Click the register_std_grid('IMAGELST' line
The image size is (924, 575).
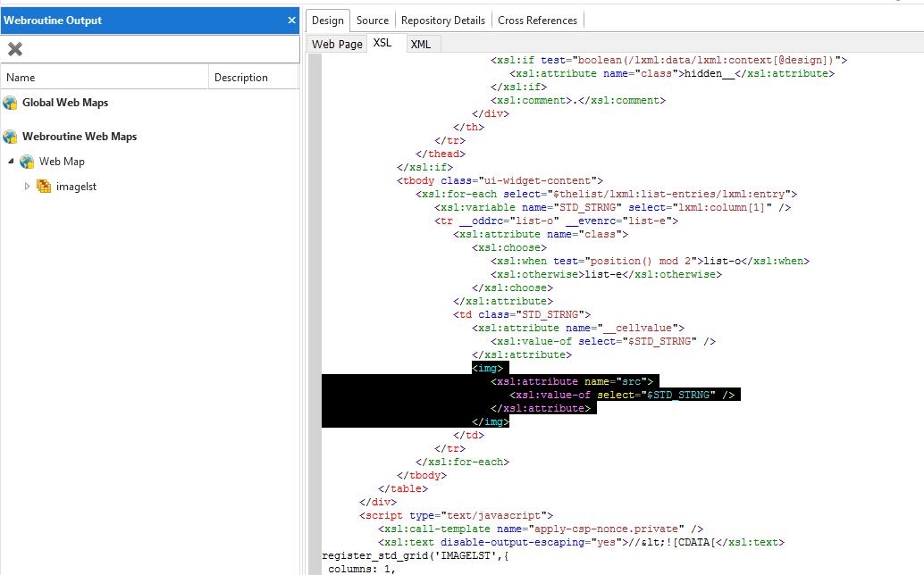click(x=415, y=555)
